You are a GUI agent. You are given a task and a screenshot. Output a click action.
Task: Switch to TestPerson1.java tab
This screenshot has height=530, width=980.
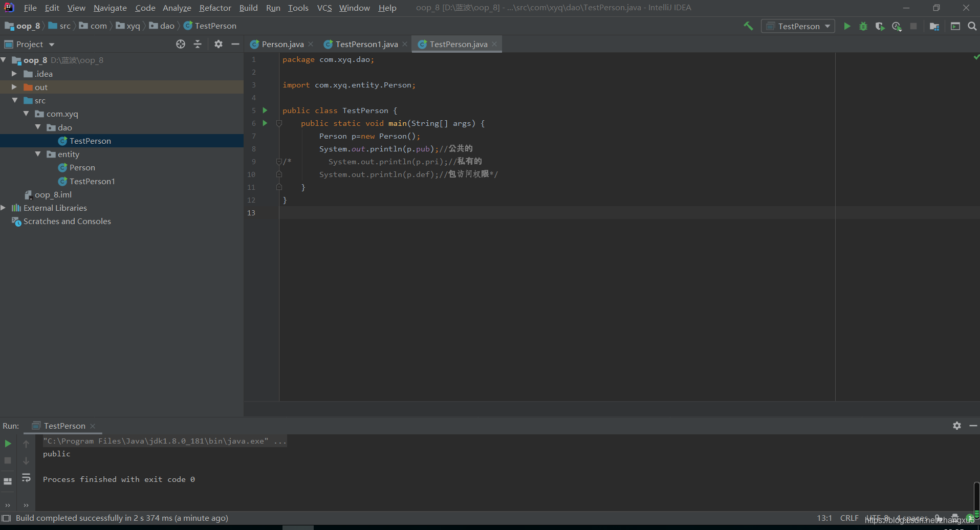coord(366,44)
